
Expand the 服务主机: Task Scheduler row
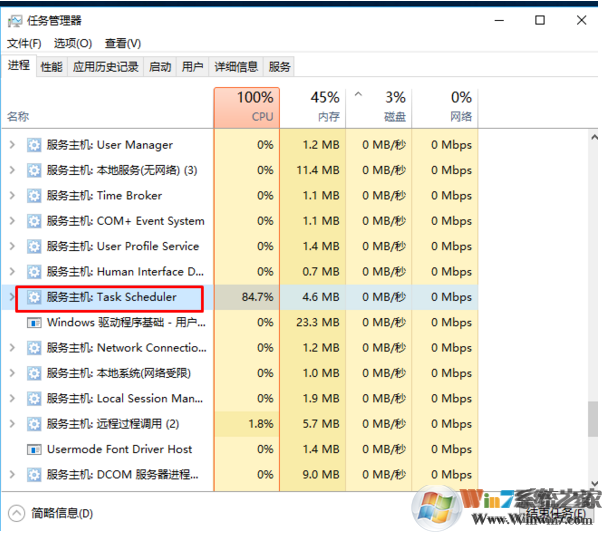[x=12, y=297]
